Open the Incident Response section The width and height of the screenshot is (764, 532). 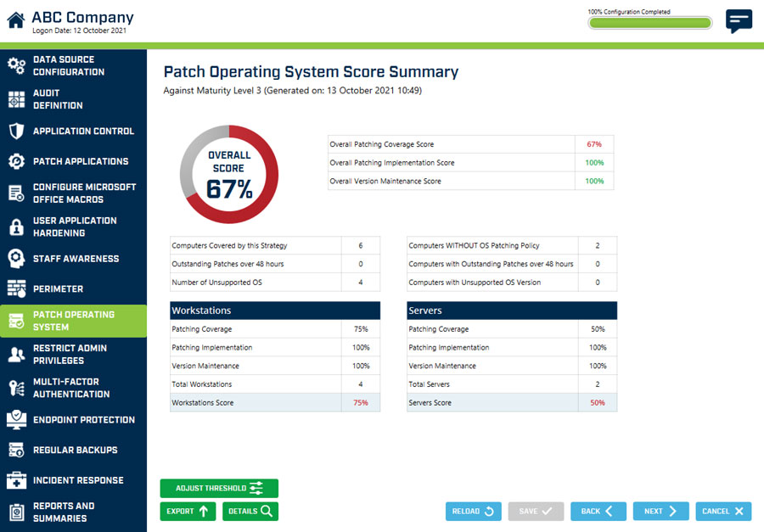coord(74,479)
